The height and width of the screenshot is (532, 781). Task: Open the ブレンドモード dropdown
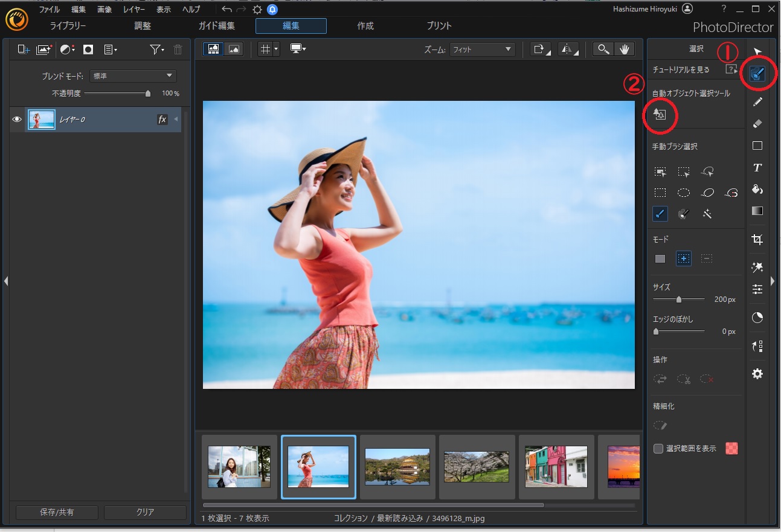(133, 76)
